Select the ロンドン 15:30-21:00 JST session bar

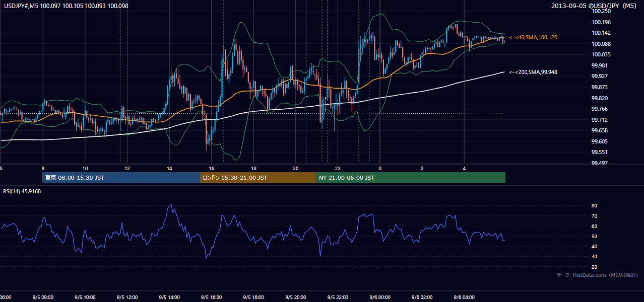point(258,178)
